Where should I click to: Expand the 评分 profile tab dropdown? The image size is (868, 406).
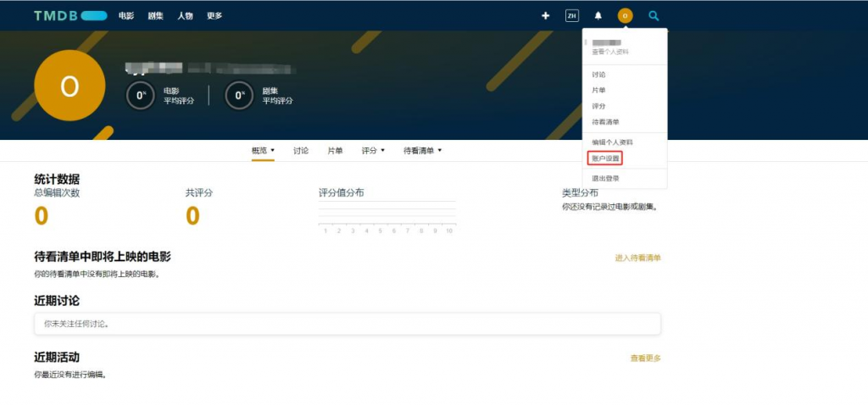pos(374,151)
